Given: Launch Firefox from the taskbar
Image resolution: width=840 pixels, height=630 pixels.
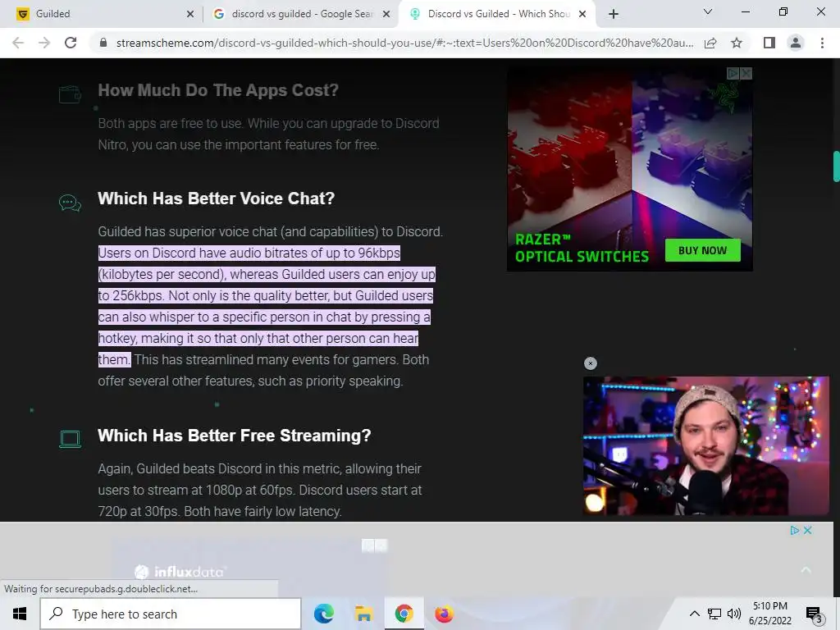Looking at the screenshot, I should coord(444,614).
